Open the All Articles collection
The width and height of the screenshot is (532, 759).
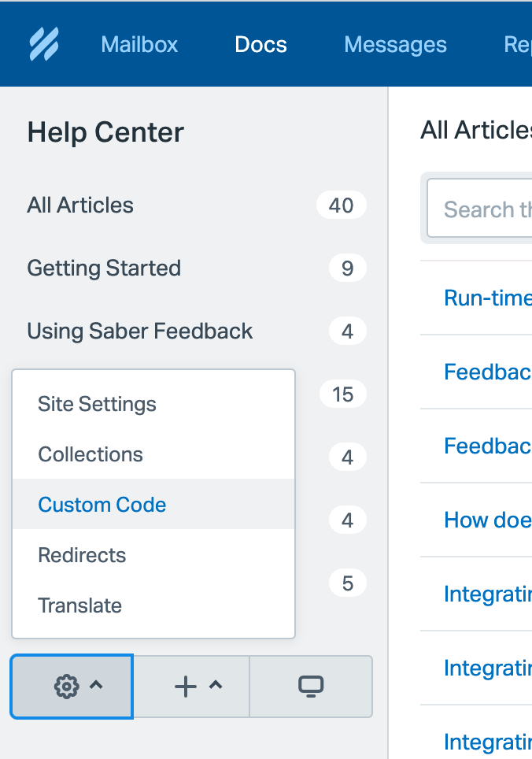click(x=80, y=205)
